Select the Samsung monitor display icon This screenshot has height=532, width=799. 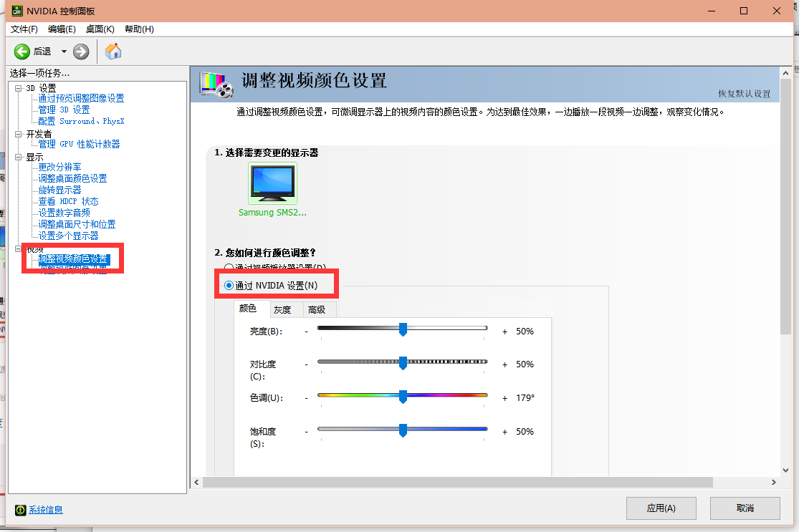(272, 183)
